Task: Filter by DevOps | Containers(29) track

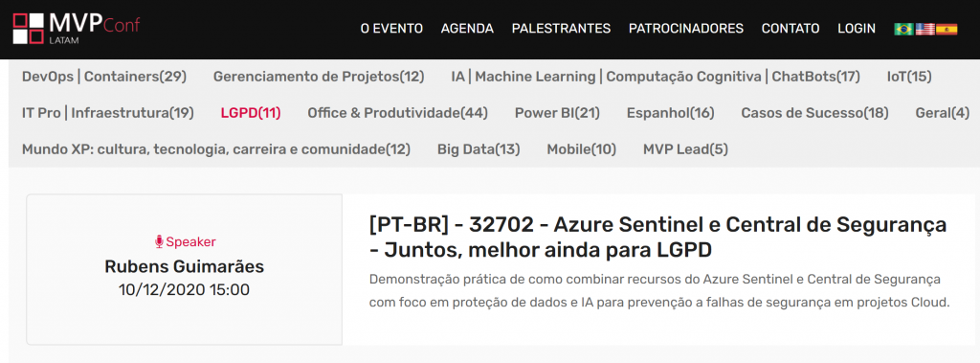Action: point(104,77)
